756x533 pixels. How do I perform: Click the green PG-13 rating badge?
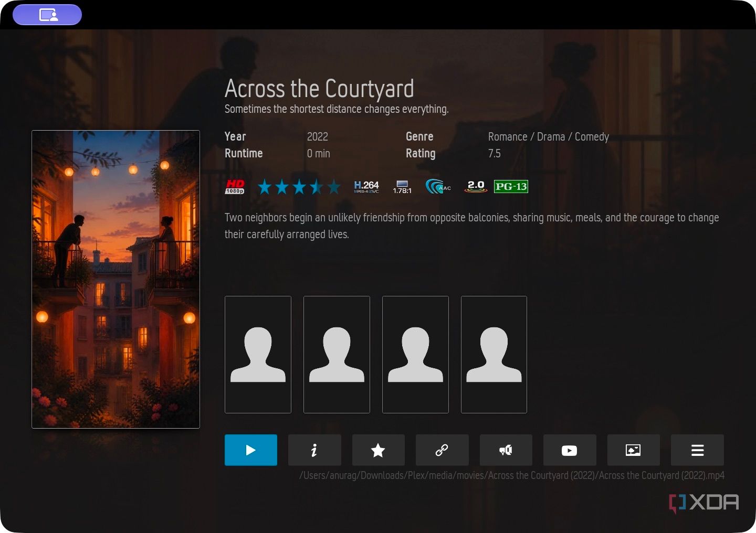(511, 187)
